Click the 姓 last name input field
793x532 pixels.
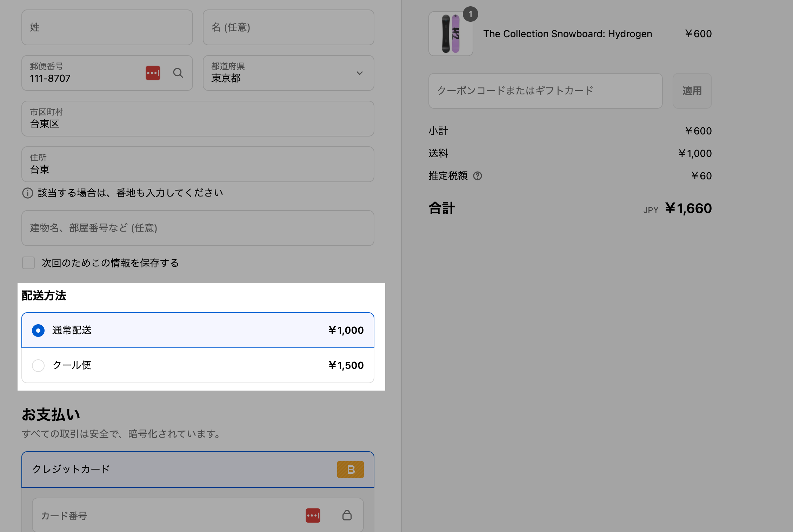[107, 27]
